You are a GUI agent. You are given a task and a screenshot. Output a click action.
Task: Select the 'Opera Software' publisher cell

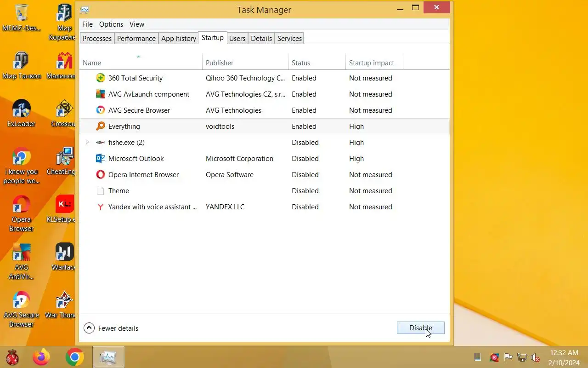click(x=230, y=175)
